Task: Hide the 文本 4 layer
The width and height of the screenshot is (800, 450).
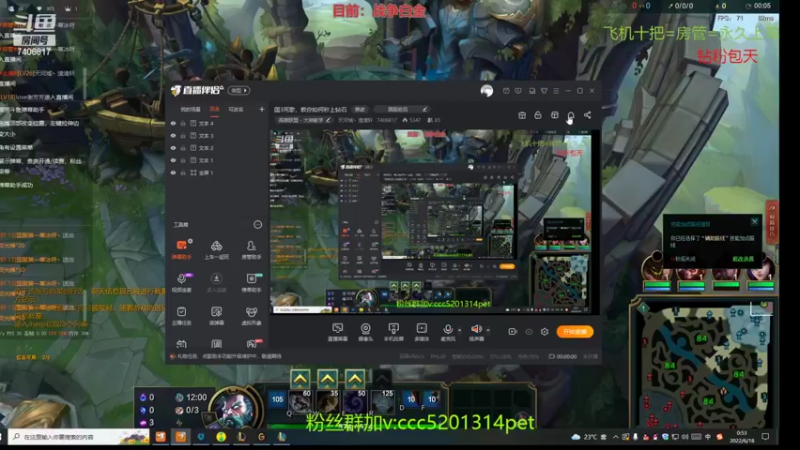Action: 173,123
